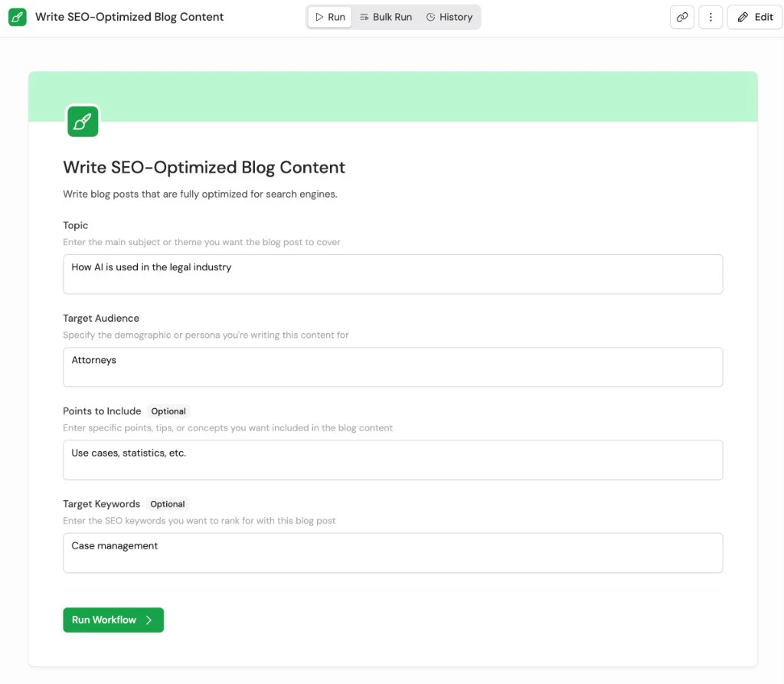Open the History tab
This screenshot has height=684, width=784.
click(x=449, y=16)
